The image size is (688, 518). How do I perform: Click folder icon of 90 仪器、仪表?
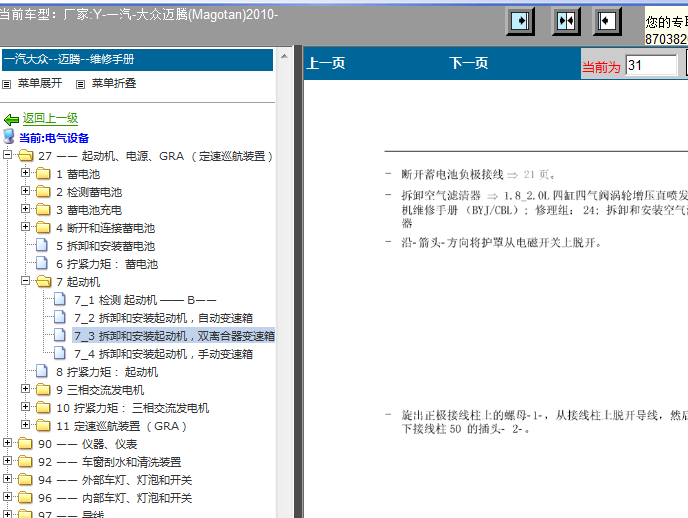[x=25, y=443]
